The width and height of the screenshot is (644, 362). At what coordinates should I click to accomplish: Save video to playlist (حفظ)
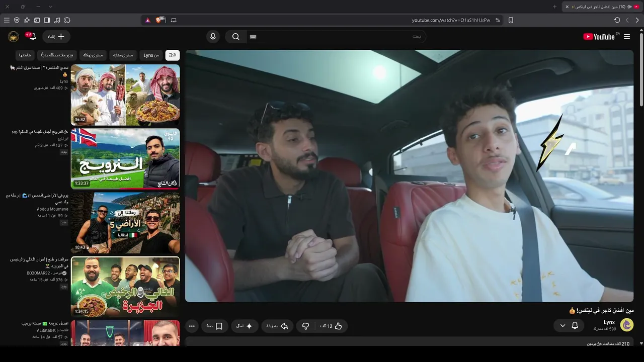tap(215, 326)
